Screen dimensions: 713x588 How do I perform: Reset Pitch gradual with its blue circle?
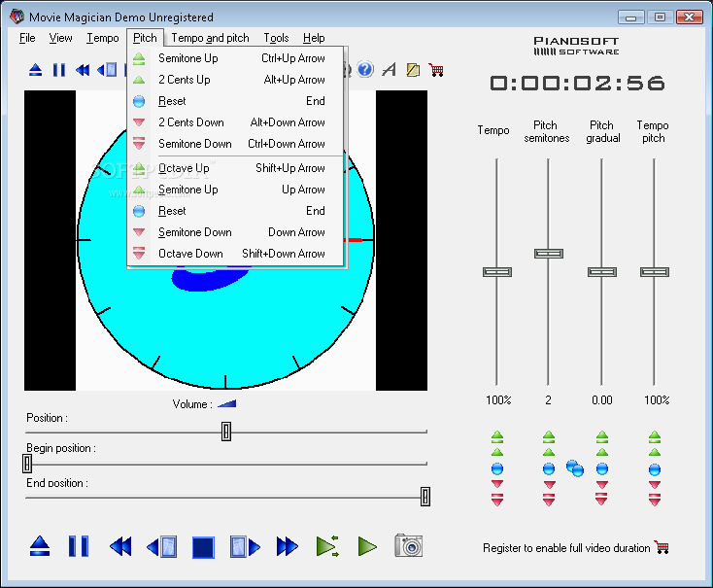602,468
